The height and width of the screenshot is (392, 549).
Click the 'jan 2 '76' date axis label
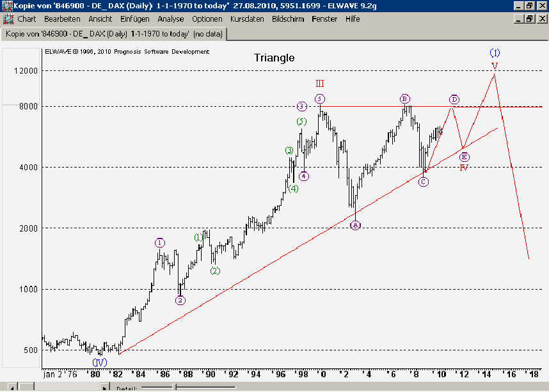coord(60,374)
